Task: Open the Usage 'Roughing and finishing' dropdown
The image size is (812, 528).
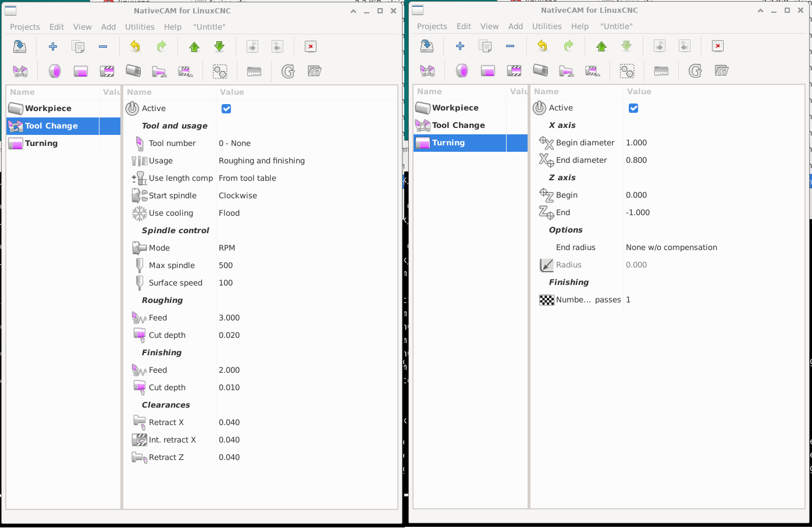Action: 262,161
